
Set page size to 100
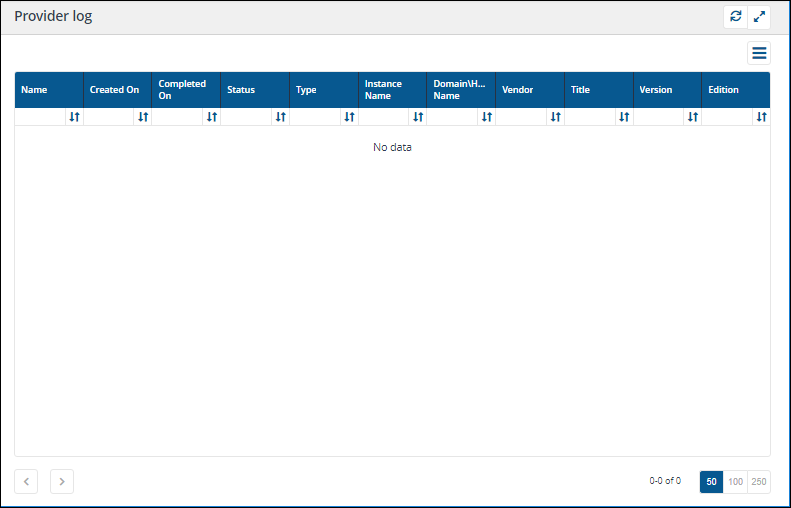coord(735,482)
